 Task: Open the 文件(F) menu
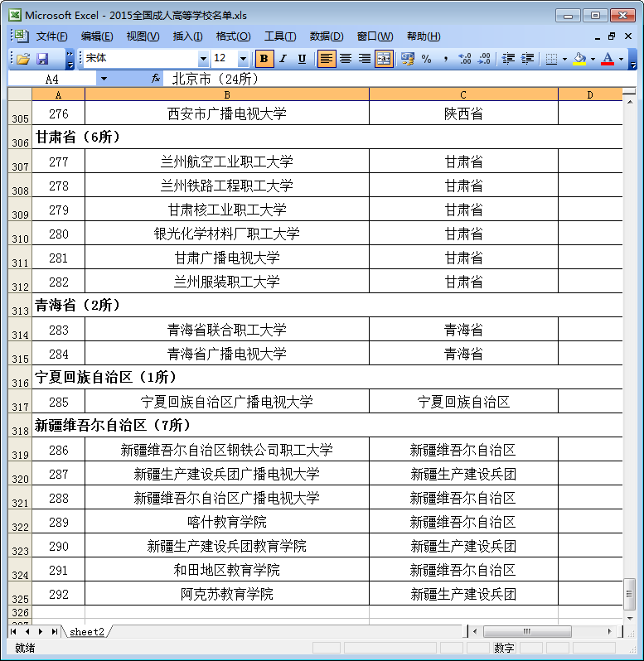tap(52, 36)
